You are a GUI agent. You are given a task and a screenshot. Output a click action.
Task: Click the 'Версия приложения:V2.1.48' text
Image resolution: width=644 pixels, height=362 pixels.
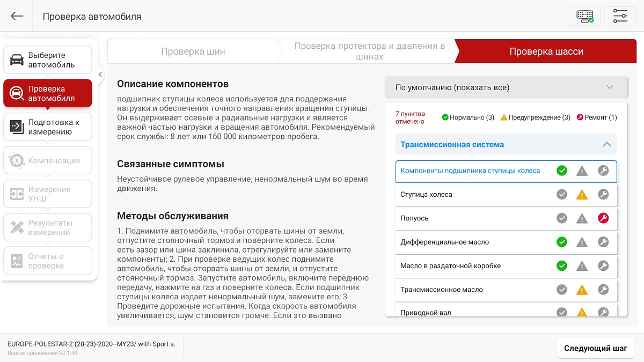[42, 353]
